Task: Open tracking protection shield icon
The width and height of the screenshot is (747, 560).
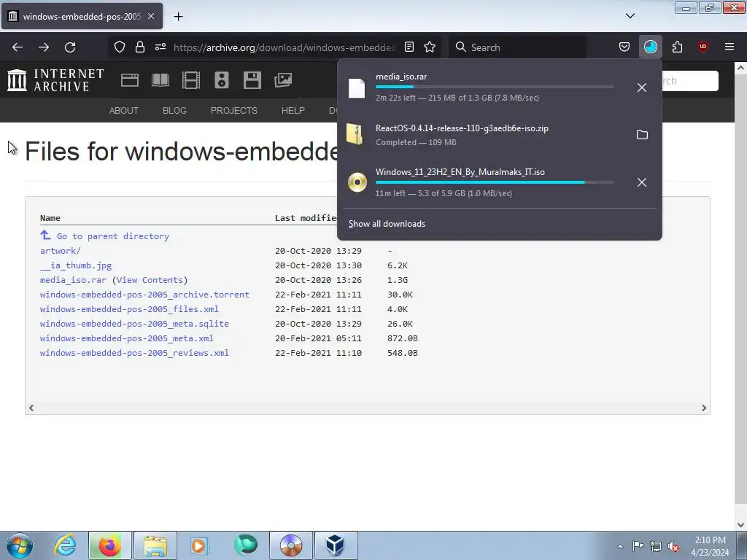Action: pos(120,47)
